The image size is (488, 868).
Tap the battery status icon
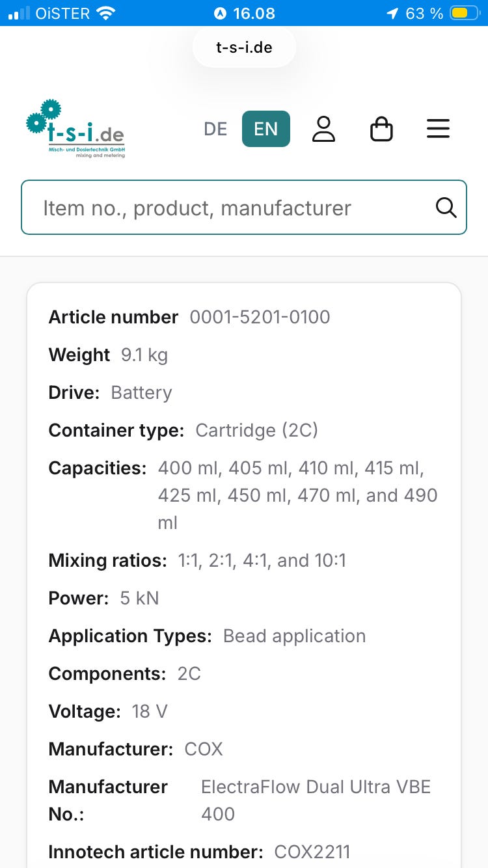pyautogui.click(x=466, y=13)
